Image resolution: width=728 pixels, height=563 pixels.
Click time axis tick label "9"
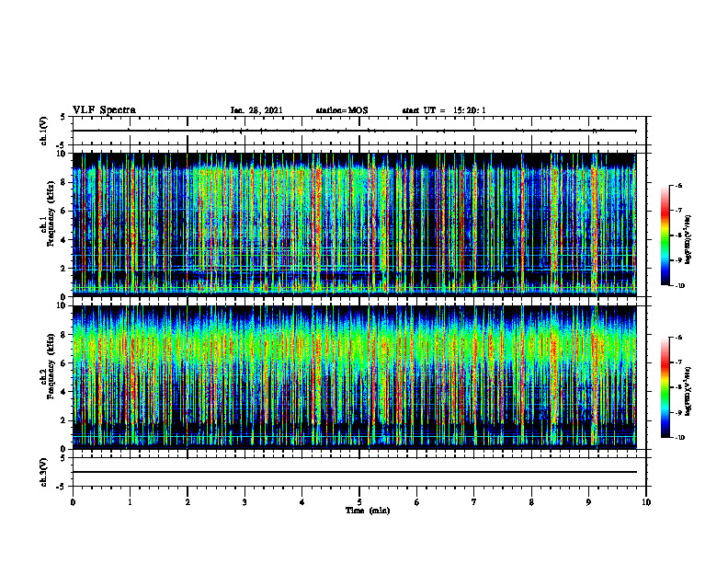pos(588,502)
